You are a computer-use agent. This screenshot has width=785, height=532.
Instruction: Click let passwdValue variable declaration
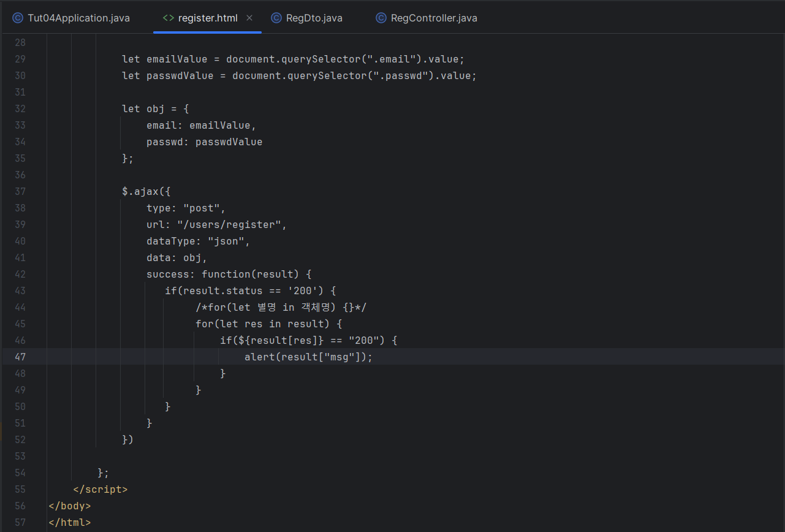pyautogui.click(x=168, y=75)
